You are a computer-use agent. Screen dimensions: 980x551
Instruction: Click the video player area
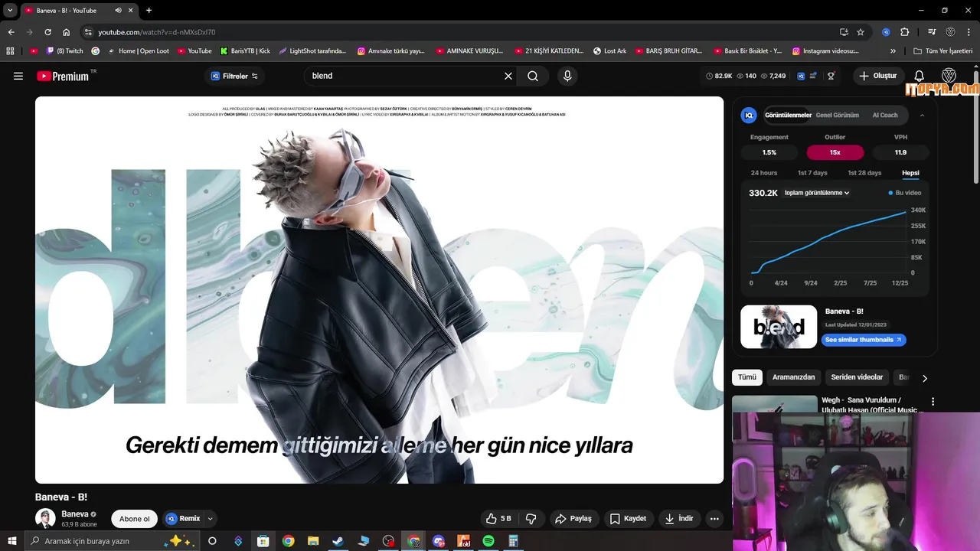coord(379,289)
